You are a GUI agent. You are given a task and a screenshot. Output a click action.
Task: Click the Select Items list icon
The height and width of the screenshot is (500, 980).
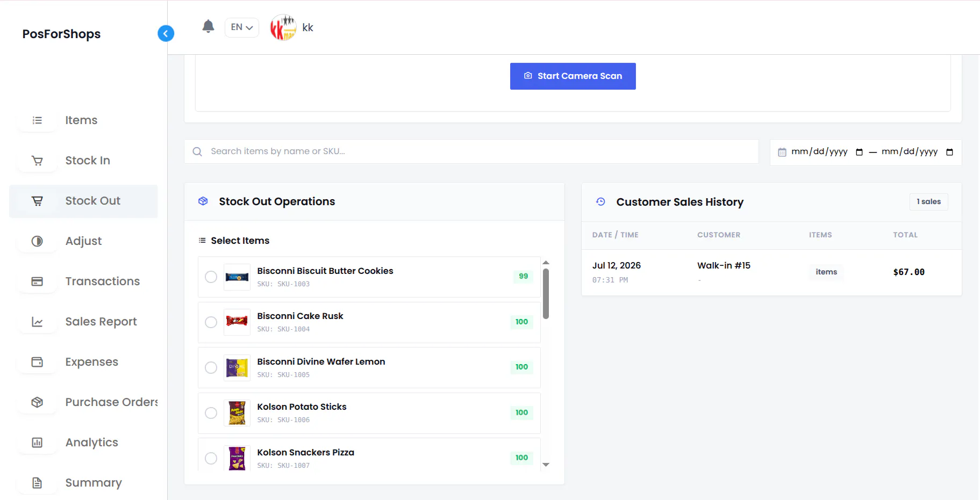pyautogui.click(x=202, y=241)
